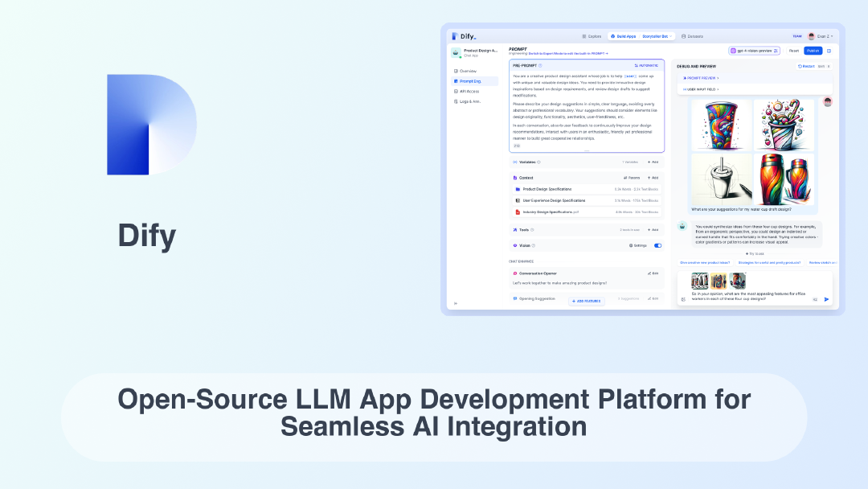Viewport: 868px width, 489px height.
Task: Click the Vision eye icon
Action: [x=515, y=245]
